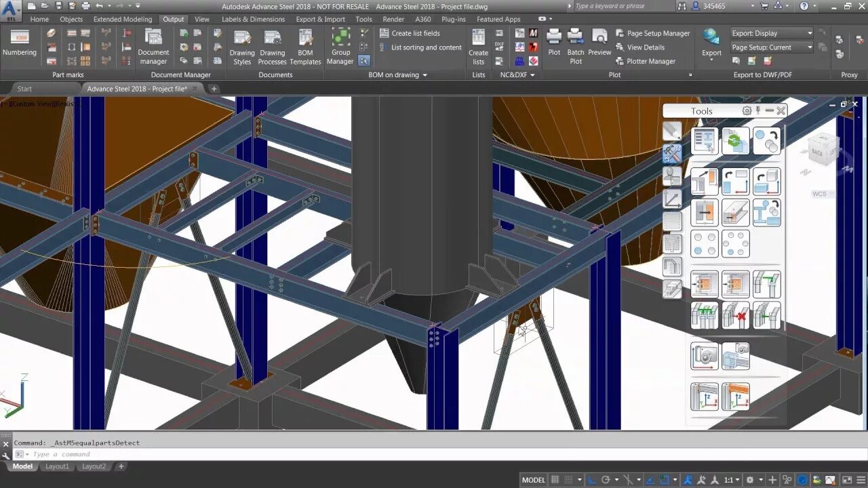The height and width of the screenshot is (488, 868).
Task: Click the WCS label below the ViewCube
Action: (819, 194)
